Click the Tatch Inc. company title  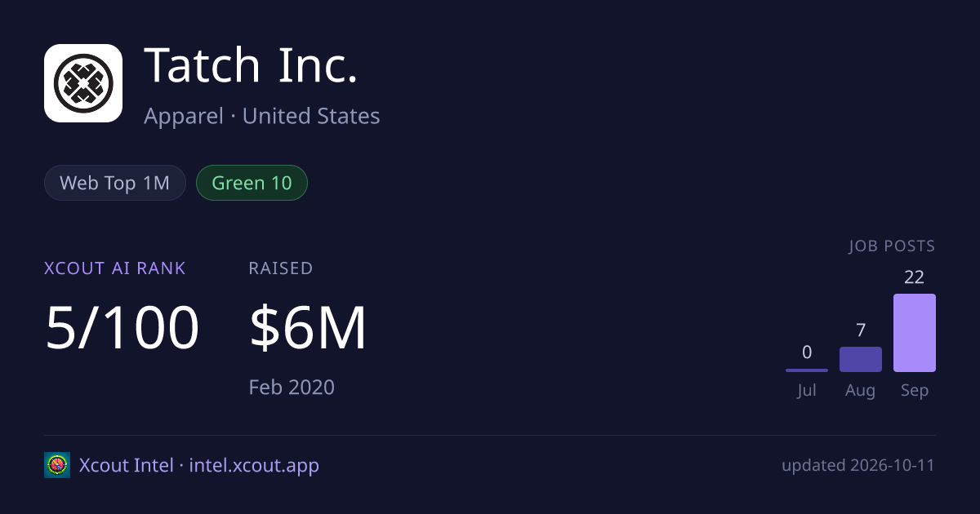pos(251,65)
